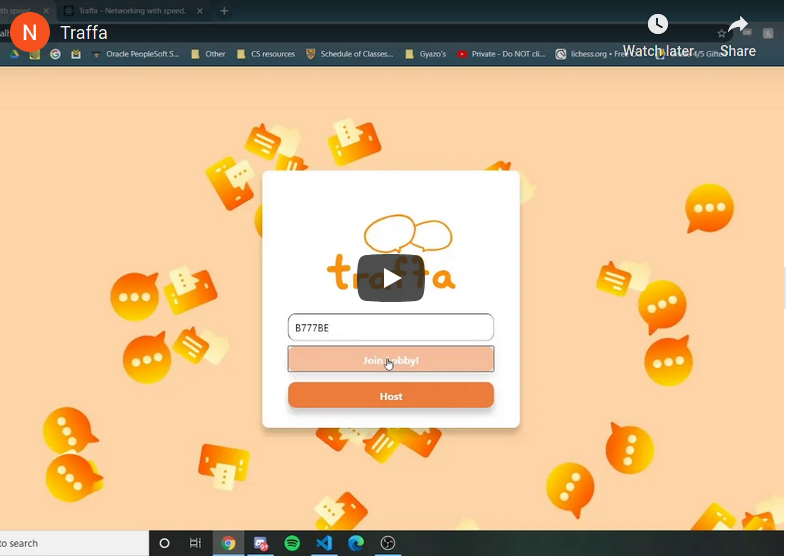Open Microsoft Edge from the taskbar

click(x=356, y=543)
